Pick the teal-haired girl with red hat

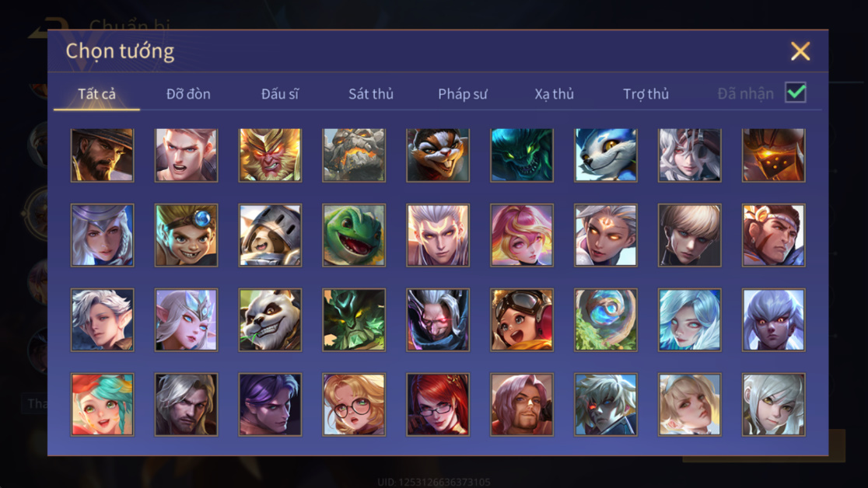point(102,404)
